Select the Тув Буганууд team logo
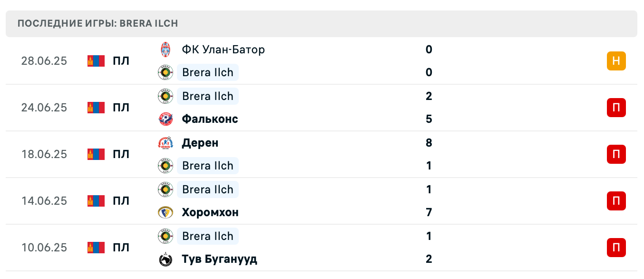 click(166, 259)
